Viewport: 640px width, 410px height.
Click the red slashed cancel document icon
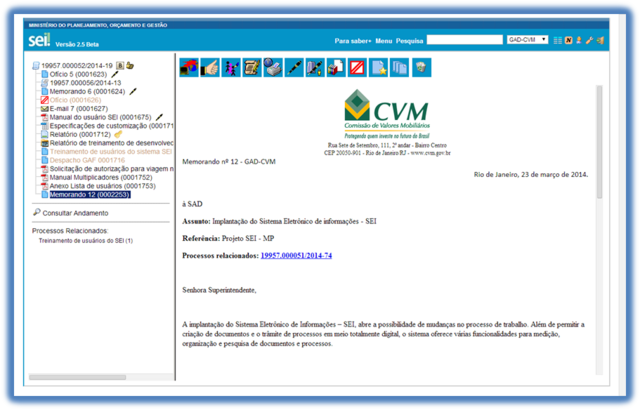(x=356, y=67)
